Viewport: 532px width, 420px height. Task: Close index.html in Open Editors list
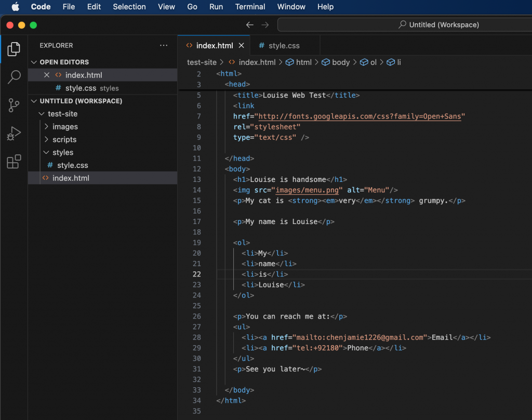click(x=47, y=75)
